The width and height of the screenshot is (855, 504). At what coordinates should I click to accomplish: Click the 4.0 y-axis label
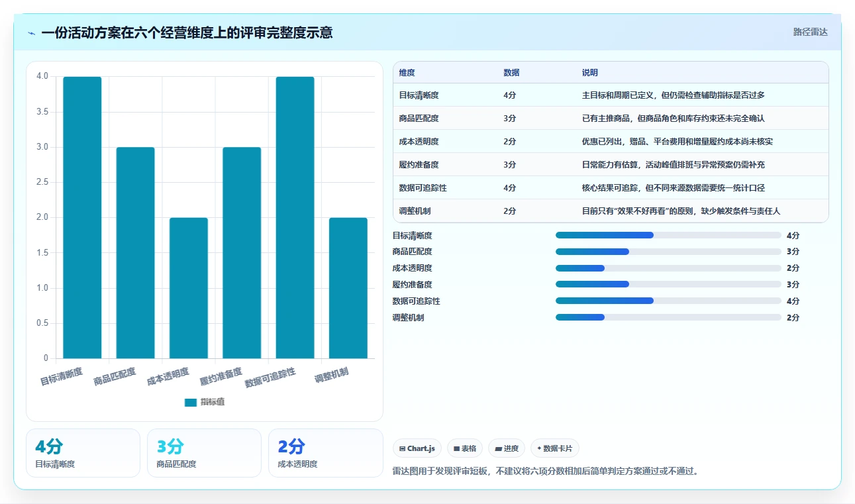click(42, 76)
